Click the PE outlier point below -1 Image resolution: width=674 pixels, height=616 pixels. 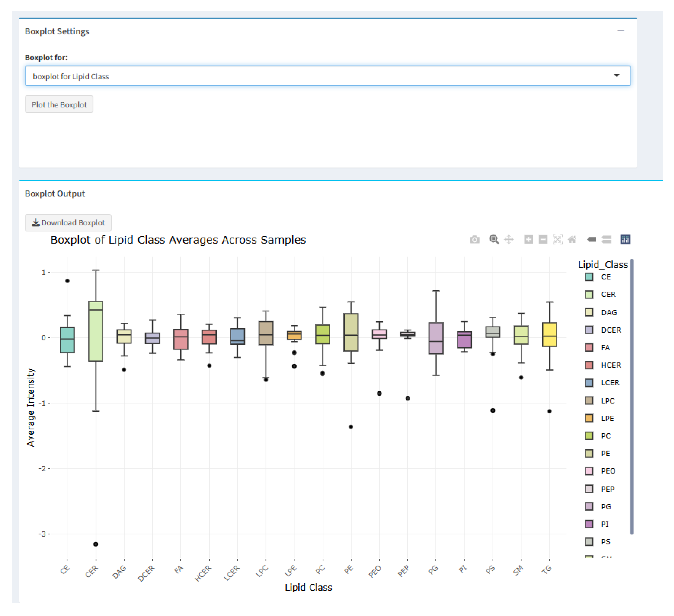coord(351,427)
